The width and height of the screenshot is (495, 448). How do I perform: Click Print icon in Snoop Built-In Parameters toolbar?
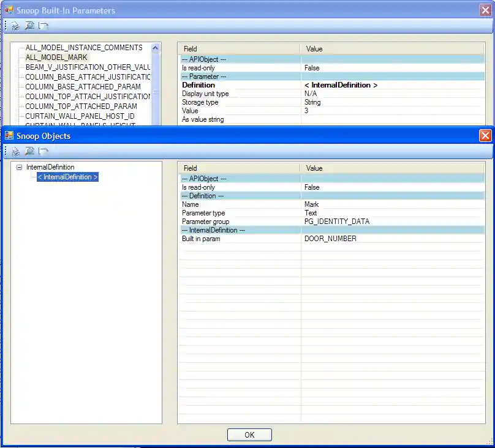tap(15, 26)
